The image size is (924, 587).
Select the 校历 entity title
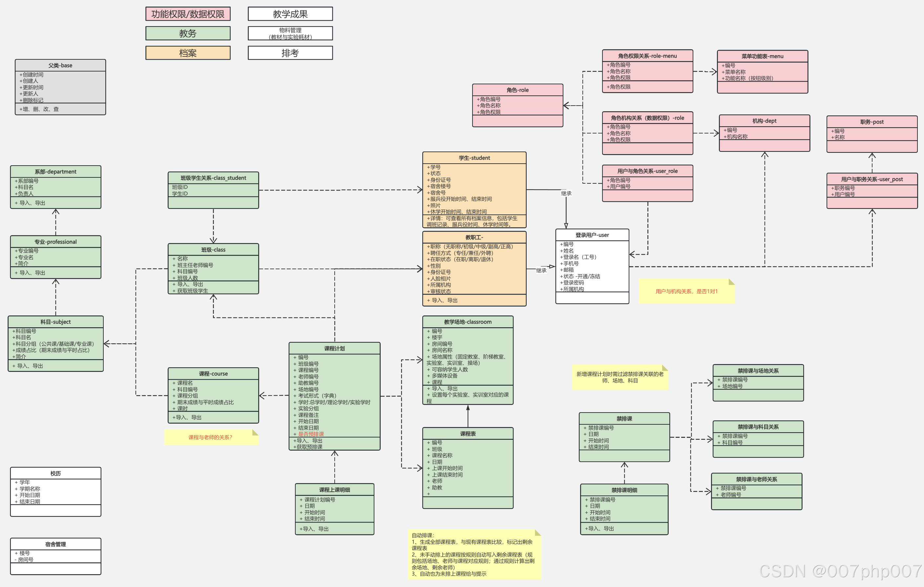[x=56, y=474]
